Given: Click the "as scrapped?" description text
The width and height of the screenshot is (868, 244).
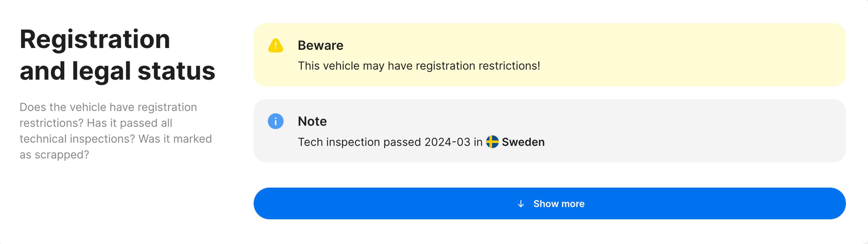Looking at the screenshot, I should pyautogui.click(x=54, y=155).
